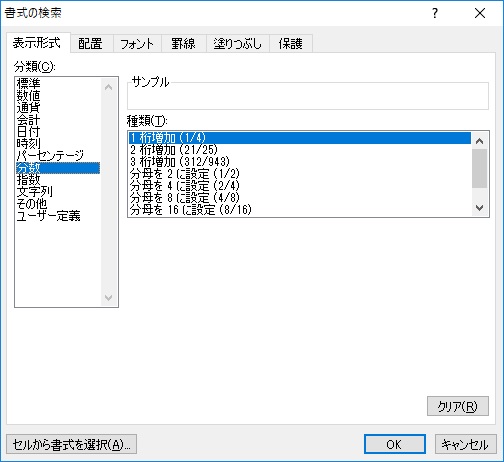The height and width of the screenshot is (462, 504).
Task: Confirm with the OK button
Action: [x=394, y=444]
